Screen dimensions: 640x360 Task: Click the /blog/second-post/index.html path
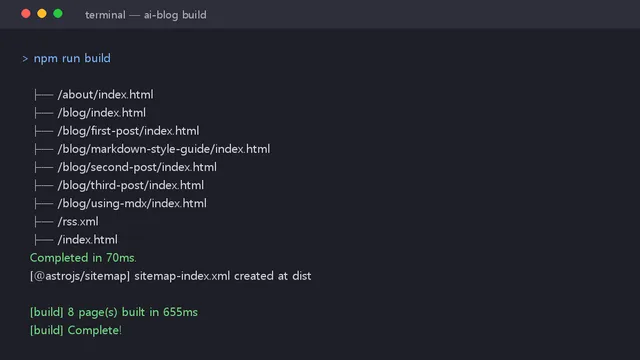click(137, 167)
